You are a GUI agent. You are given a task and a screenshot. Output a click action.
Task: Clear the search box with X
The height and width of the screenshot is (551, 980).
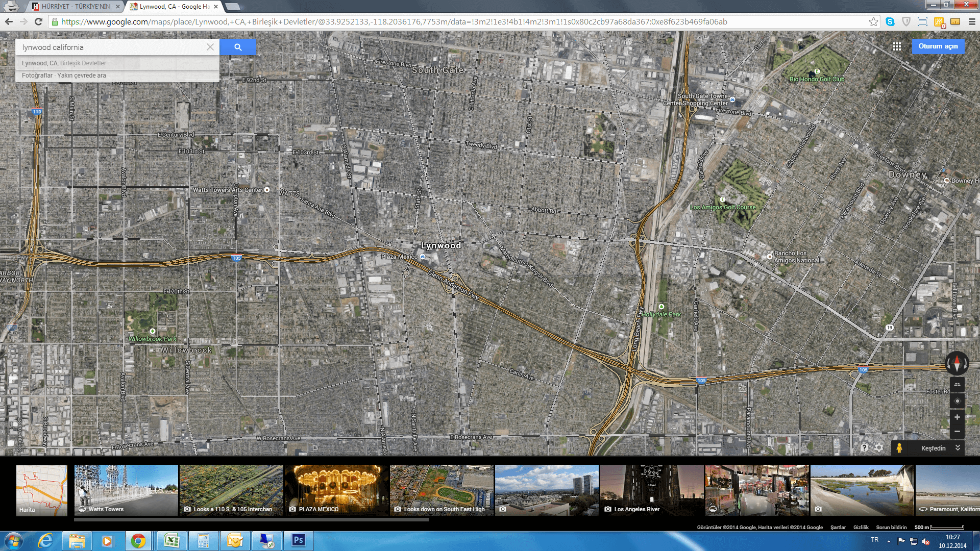click(x=210, y=47)
